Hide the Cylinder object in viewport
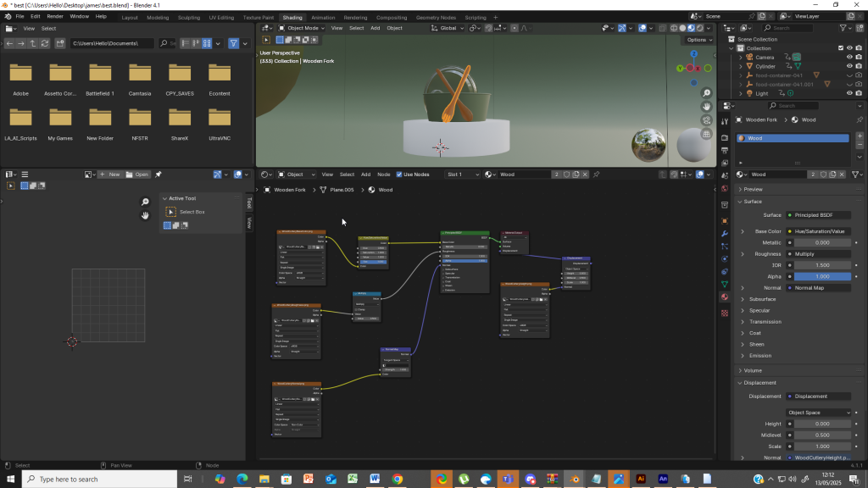Viewport: 868px width, 488px height. tap(849, 66)
